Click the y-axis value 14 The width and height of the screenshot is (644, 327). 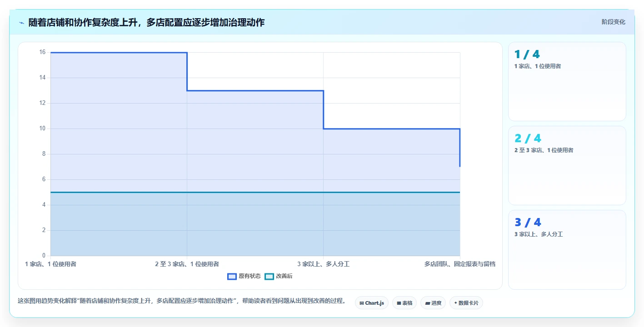(43, 78)
